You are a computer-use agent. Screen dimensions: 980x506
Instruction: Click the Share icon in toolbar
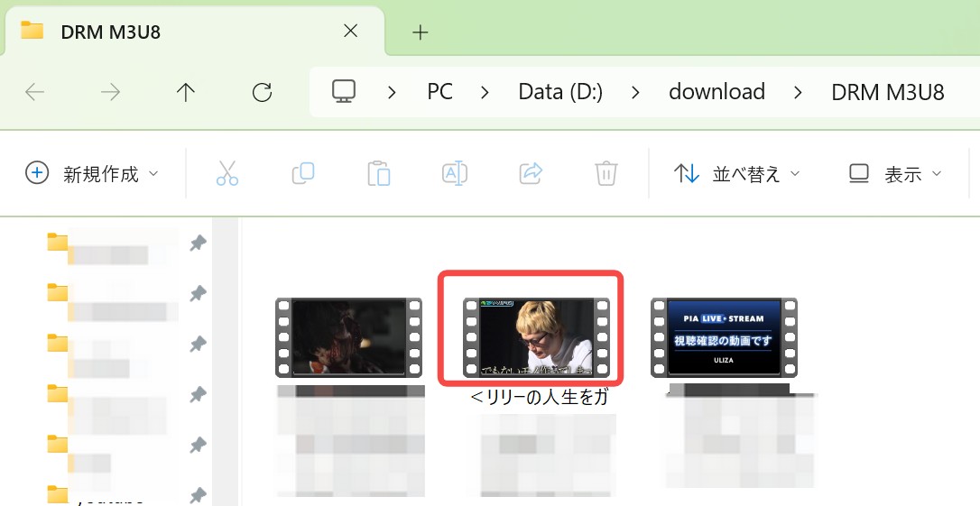[x=531, y=173]
